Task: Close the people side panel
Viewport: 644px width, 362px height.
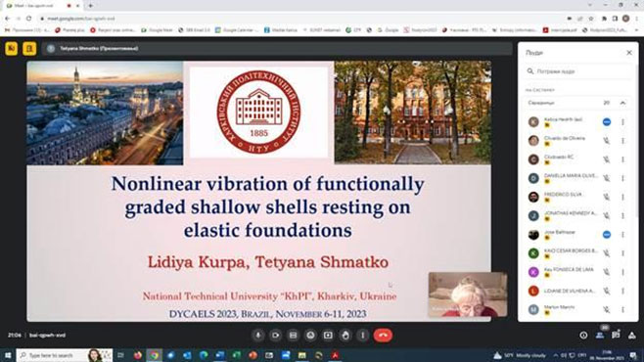Action: pyautogui.click(x=628, y=53)
